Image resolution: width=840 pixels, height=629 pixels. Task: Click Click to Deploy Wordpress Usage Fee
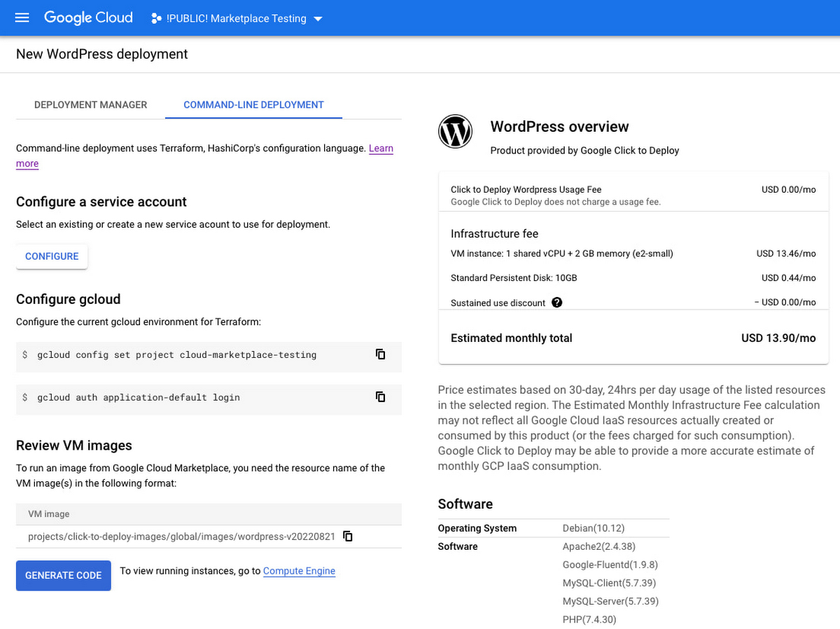[x=526, y=189]
